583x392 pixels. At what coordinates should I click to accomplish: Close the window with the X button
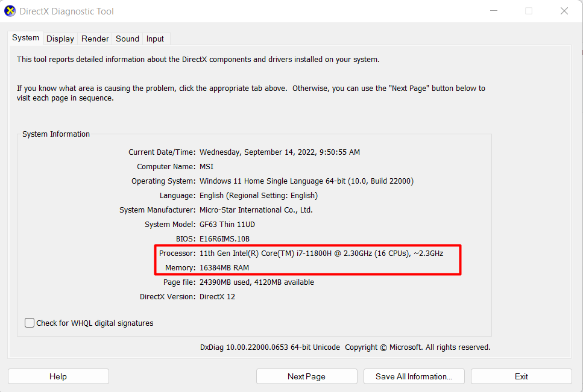tap(564, 11)
